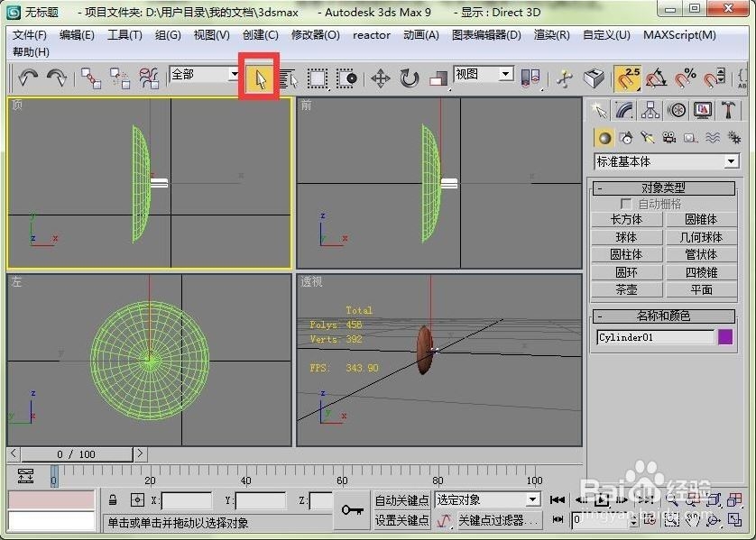756x540 pixels.
Task: Open the 渲染(R) menu
Action: coord(551,35)
